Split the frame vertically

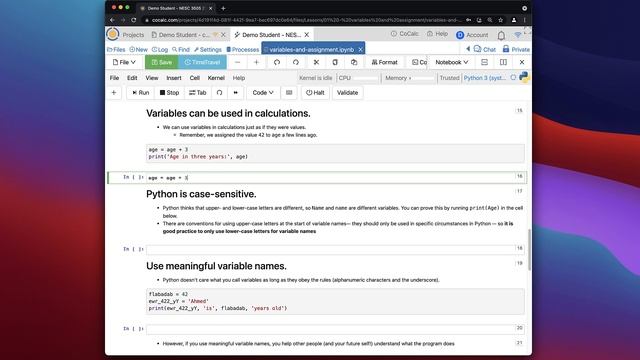pos(503,62)
